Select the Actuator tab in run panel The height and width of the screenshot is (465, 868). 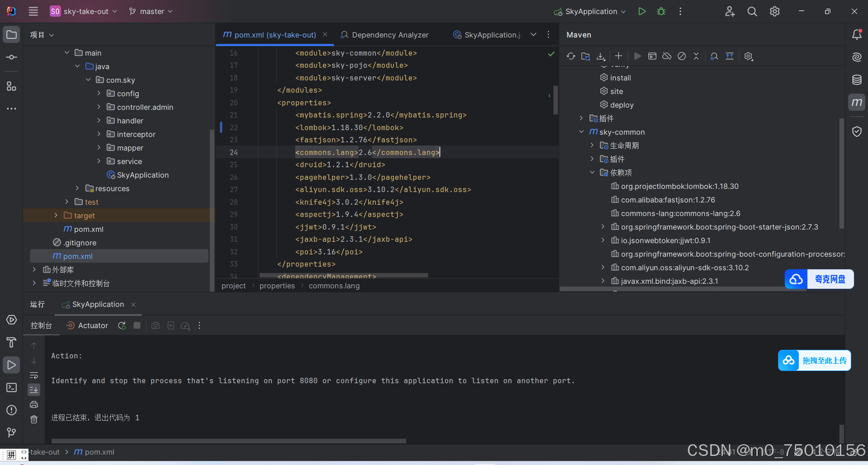click(x=93, y=325)
